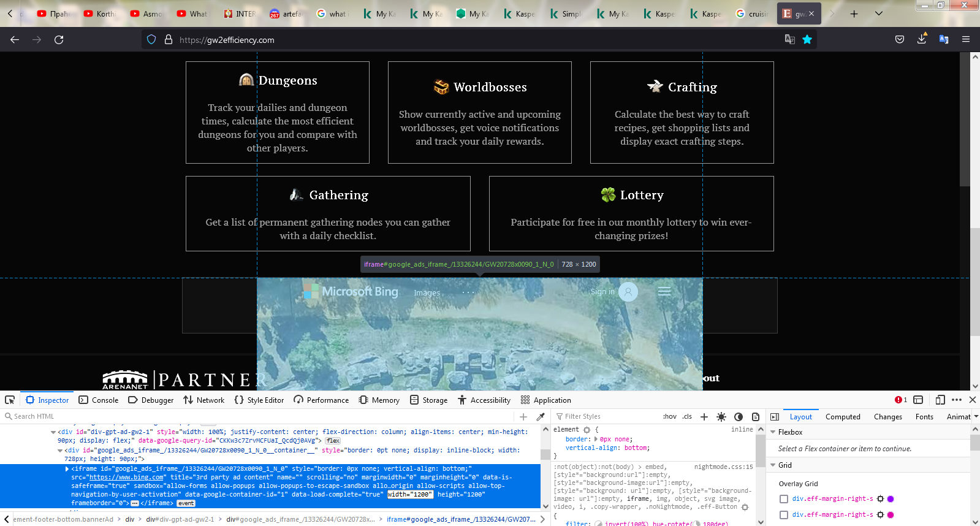Click the eyedropper color picker icon

[541, 416]
